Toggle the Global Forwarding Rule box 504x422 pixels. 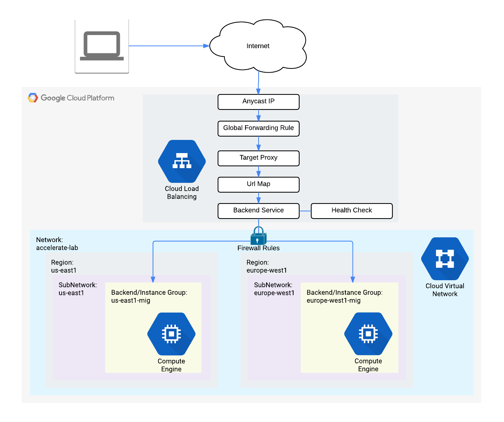[258, 128]
